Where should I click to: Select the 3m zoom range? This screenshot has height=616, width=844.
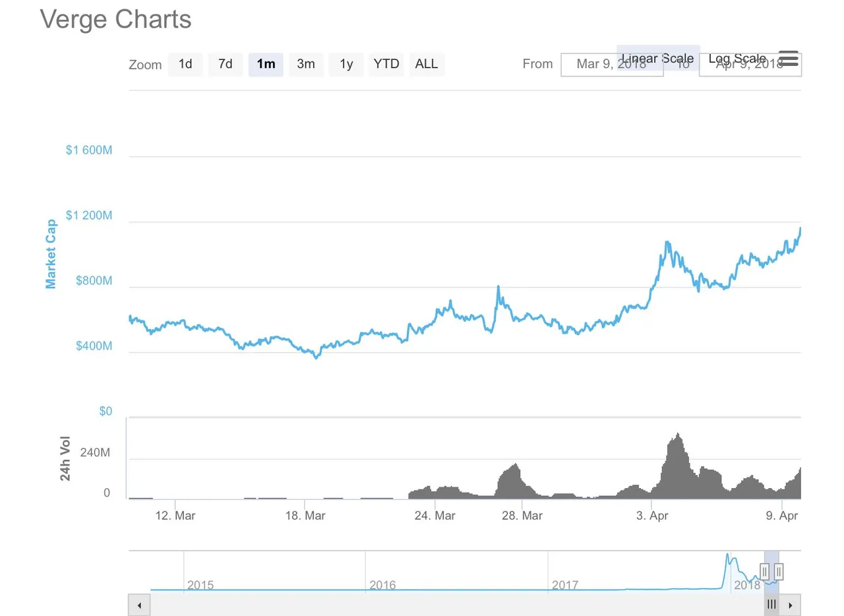[x=306, y=65]
